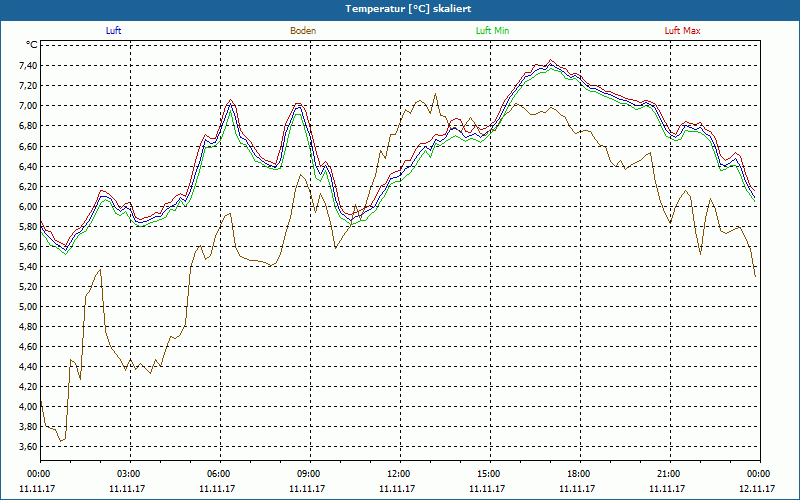800x500 pixels.
Task: Click the 5,80 value on the y-axis
Action: tap(29, 227)
